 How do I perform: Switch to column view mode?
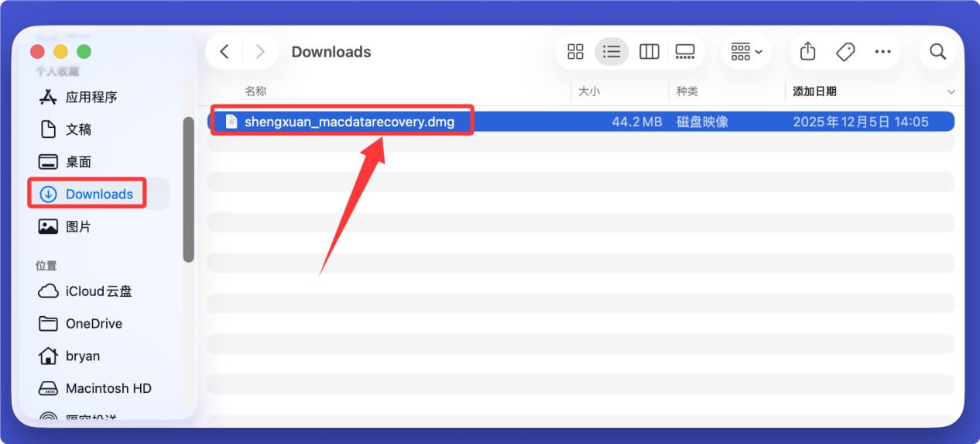(x=649, y=52)
